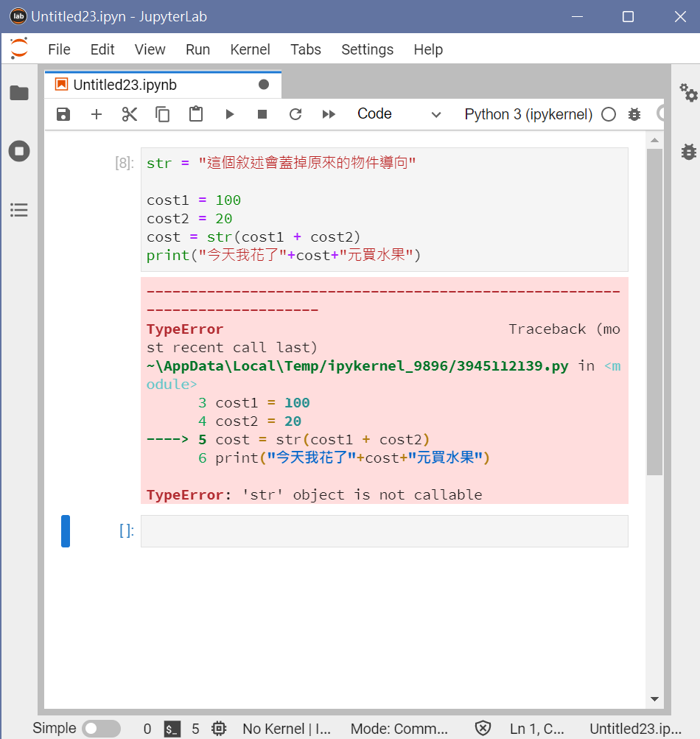Open the Kernel menu
700x739 pixels.
(x=250, y=49)
